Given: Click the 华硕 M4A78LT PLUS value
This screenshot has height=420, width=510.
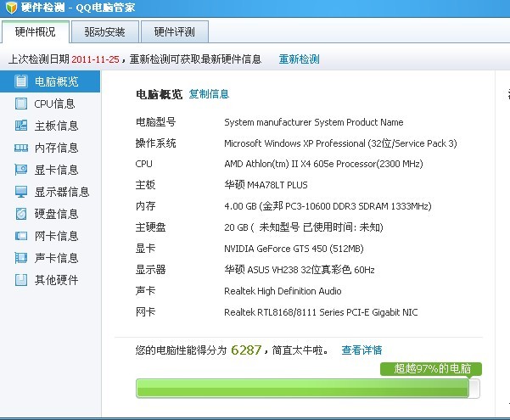Looking at the screenshot, I should click(x=266, y=185).
